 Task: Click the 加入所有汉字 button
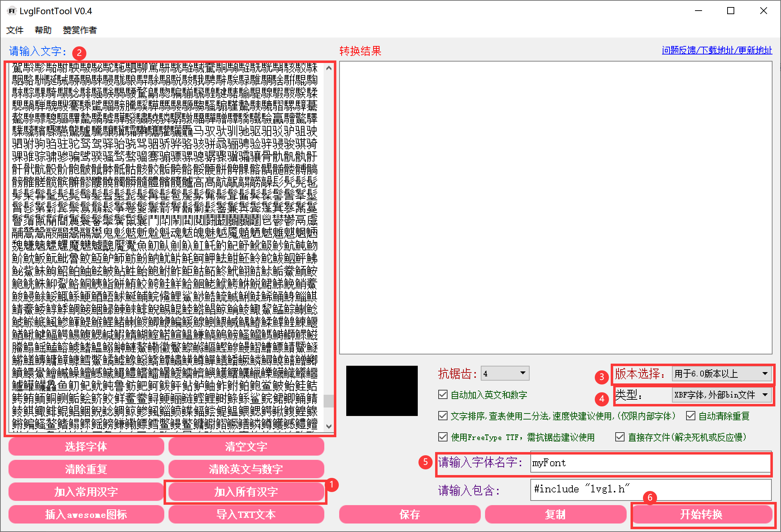(x=246, y=492)
